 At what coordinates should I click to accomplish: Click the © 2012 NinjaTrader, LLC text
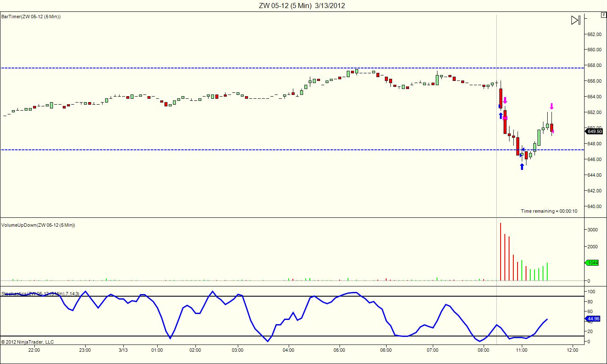[x=28, y=342]
